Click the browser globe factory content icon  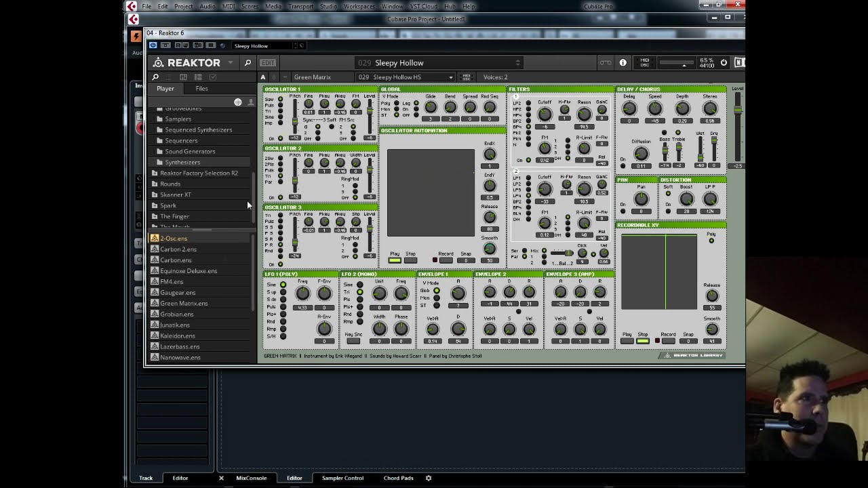point(237,102)
